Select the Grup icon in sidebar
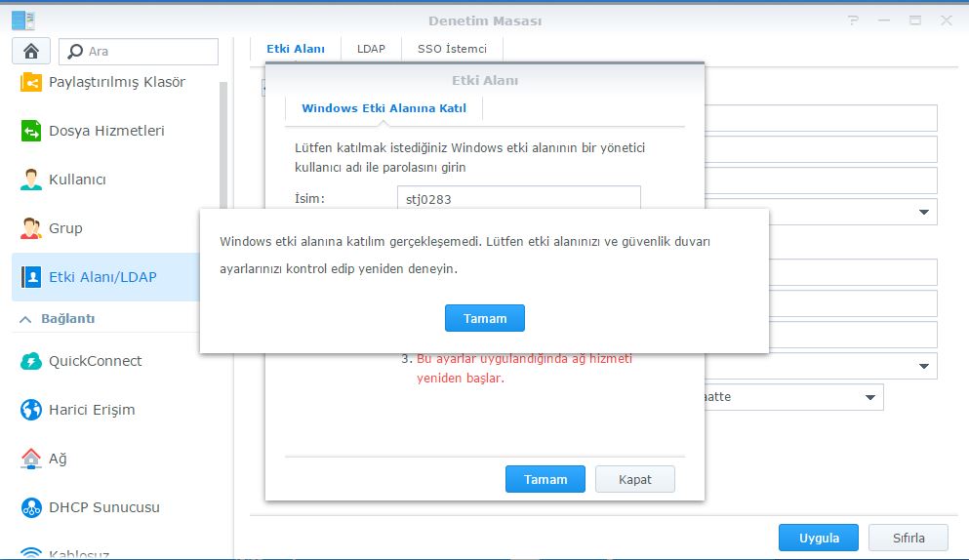969x560 pixels. pos(31,228)
